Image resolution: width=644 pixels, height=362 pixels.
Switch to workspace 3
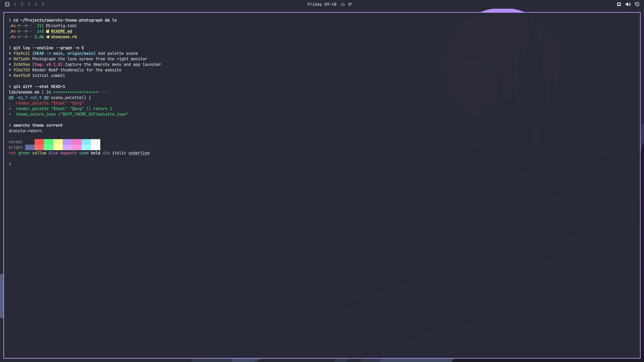point(29,4)
